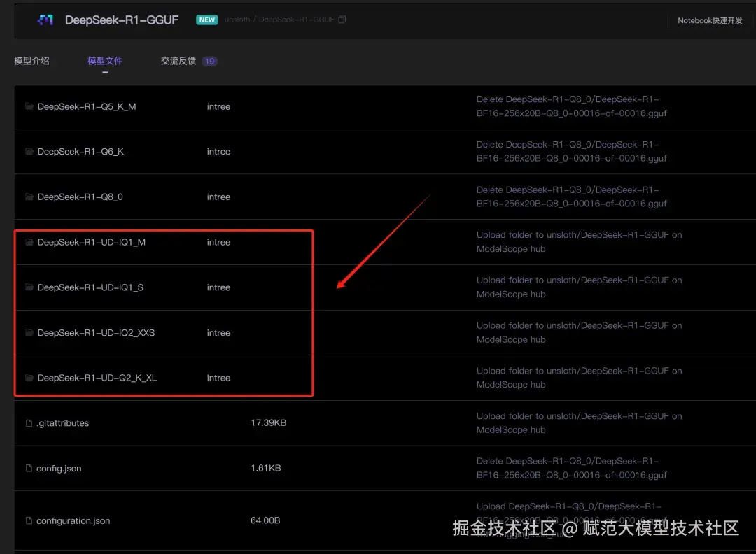This screenshot has width=756, height=554.
Task: Click the file icon for configuration.json
Action: tap(29, 520)
